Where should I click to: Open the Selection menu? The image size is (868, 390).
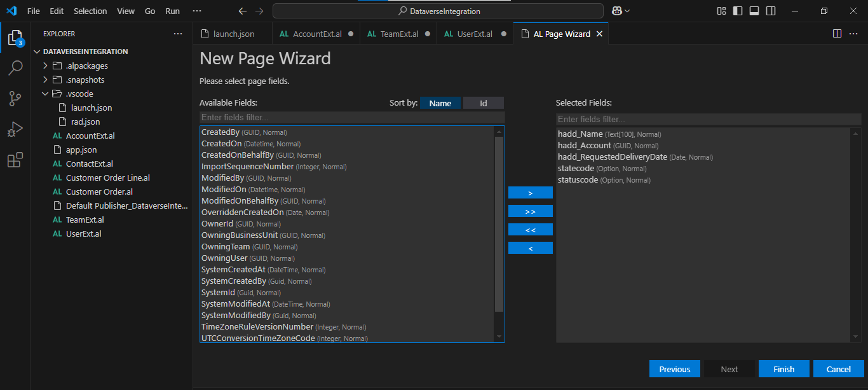[x=90, y=11]
